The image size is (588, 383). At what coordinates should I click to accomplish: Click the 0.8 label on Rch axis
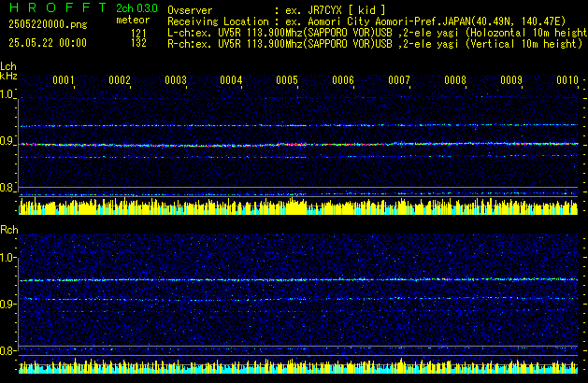pyautogui.click(x=7, y=351)
